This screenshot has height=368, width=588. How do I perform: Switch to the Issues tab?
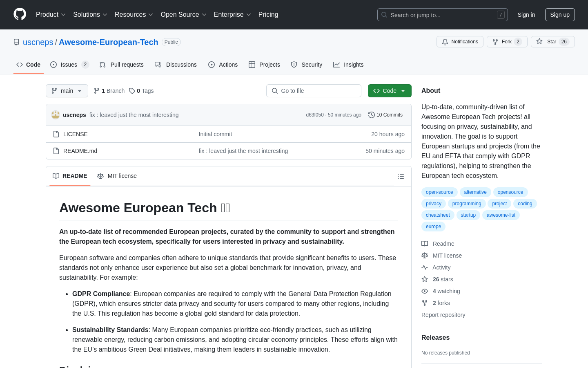pos(70,65)
